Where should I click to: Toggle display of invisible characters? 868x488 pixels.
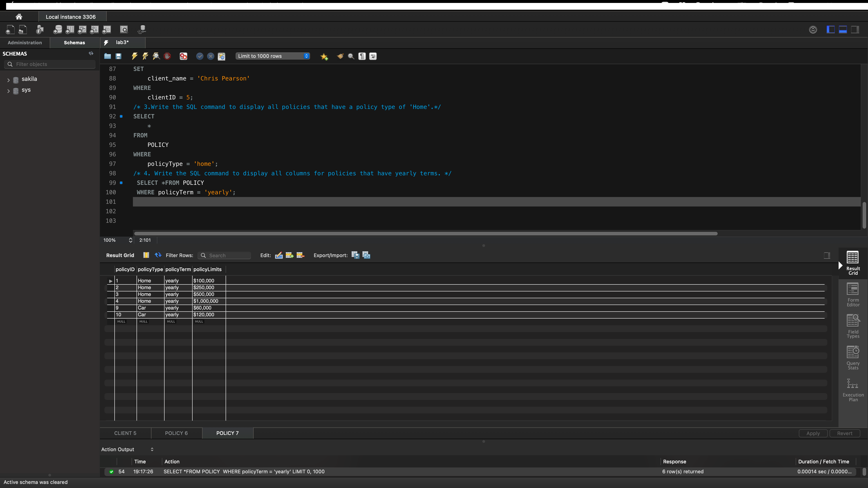[362, 56]
